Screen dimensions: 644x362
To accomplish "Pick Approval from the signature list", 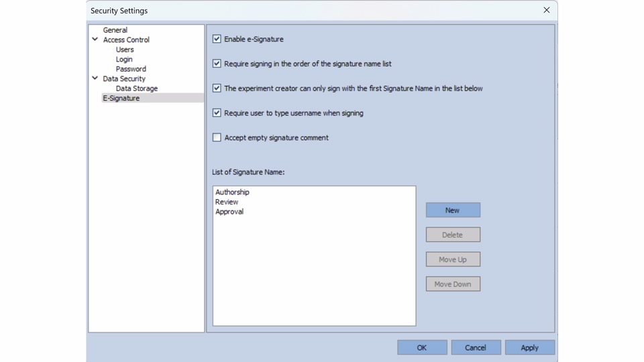I will point(229,212).
